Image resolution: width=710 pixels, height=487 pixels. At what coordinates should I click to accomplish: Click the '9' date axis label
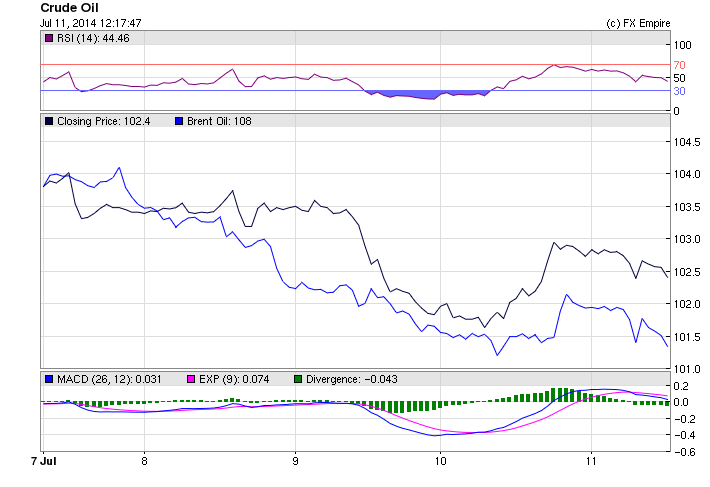pyautogui.click(x=295, y=462)
